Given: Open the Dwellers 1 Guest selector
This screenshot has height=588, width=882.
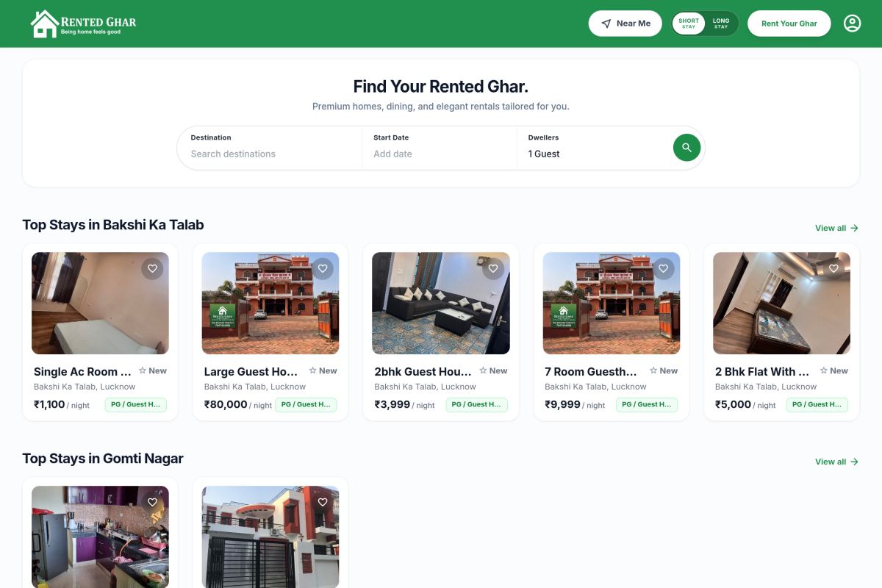Looking at the screenshot, I should [594, 148].
